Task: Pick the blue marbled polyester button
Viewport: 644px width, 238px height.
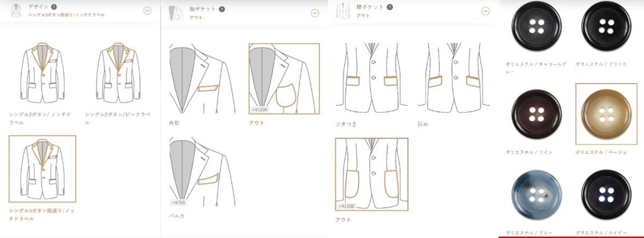Action: [536, 195]
